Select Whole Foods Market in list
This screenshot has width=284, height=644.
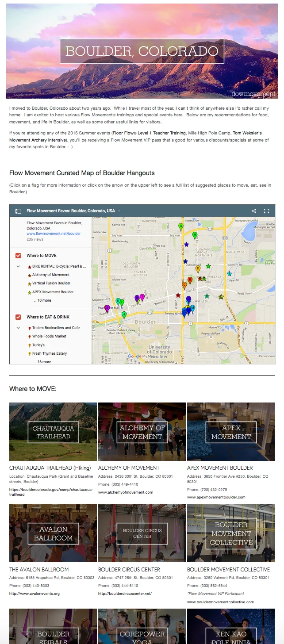[x=49, y=337]
